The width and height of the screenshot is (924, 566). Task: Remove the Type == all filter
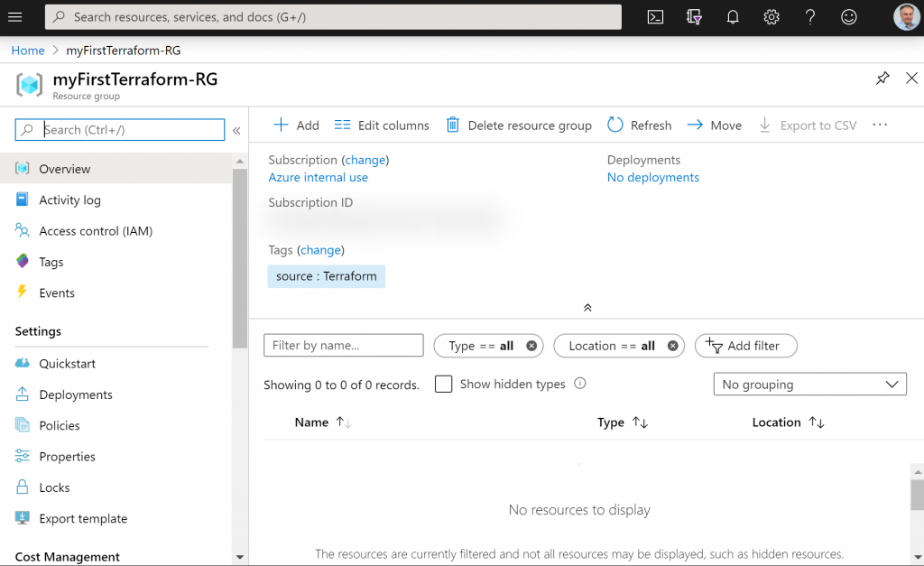coord(531,346)
